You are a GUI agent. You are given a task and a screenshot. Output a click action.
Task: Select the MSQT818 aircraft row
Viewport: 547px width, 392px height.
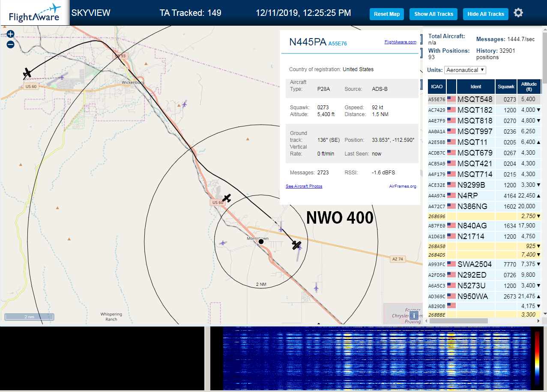pos(484,121)
